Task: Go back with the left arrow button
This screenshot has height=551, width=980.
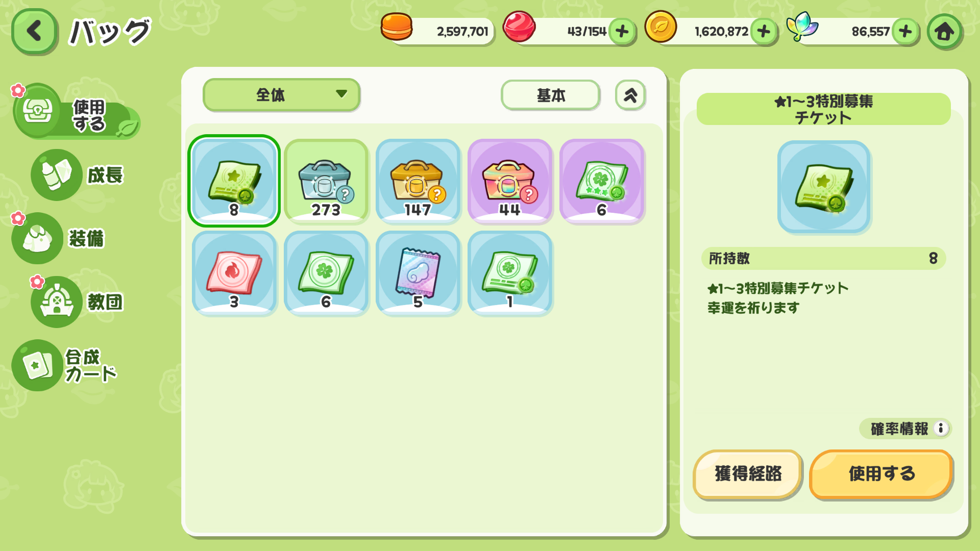Action: [34, 32]
